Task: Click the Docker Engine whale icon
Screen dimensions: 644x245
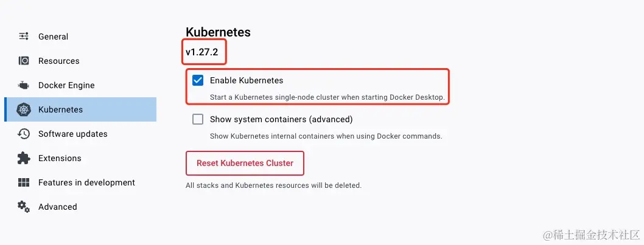Action: coord(23,85)
